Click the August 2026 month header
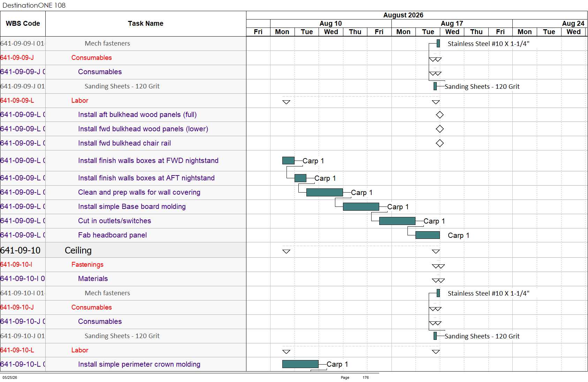This screenshot has width=588, height=382. [403, 15]
